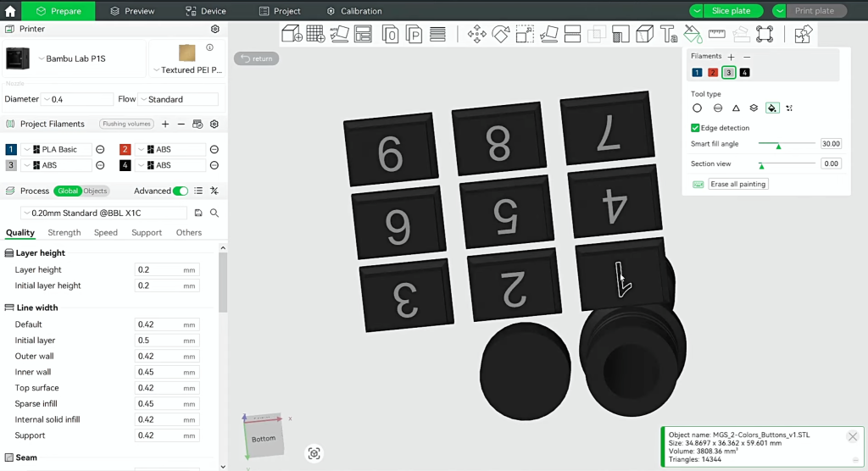Open project filaments settings gear
Screen dimensions: 868x471
point(214,124)
